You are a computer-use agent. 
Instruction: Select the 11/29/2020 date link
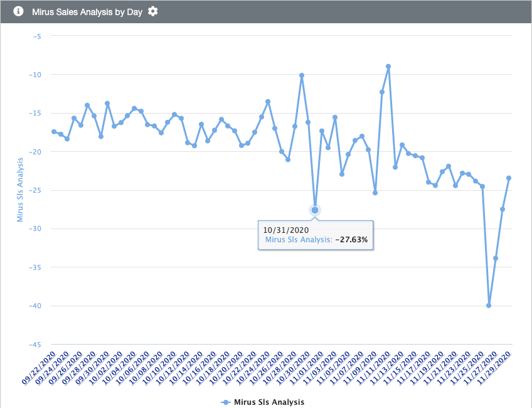click(x=493, y=368)
